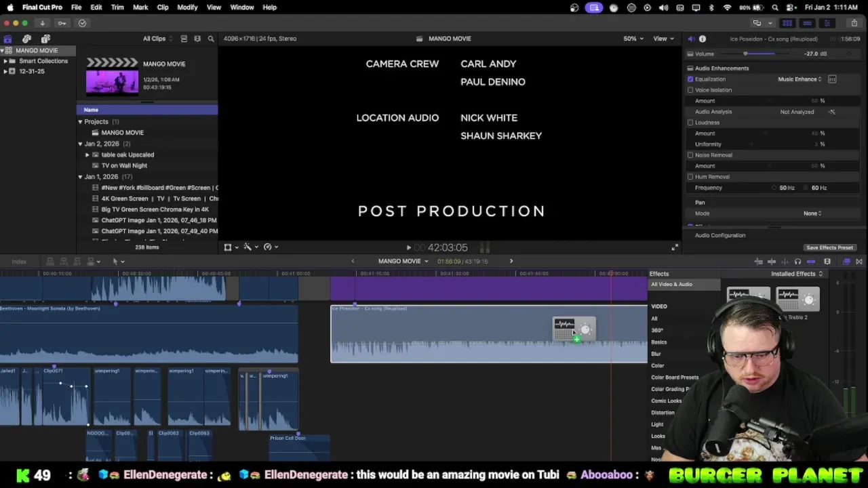Toggle Timeline panel visibility button
Image resolution: width=868 pixels, height=488 pixels.
tap(807, 23)
